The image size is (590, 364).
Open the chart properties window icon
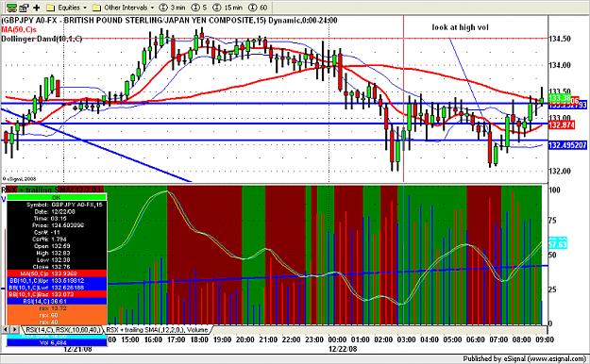point(24,8)
